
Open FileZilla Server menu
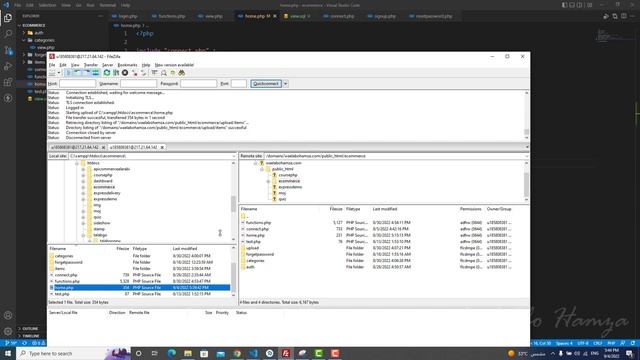[x=107, y=65]
